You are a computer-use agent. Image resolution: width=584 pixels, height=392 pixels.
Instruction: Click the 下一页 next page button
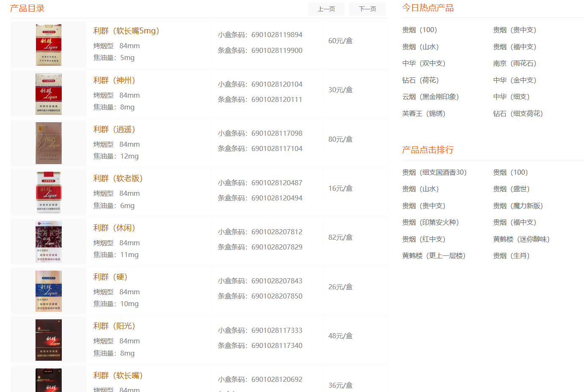(x=367, y=9)
